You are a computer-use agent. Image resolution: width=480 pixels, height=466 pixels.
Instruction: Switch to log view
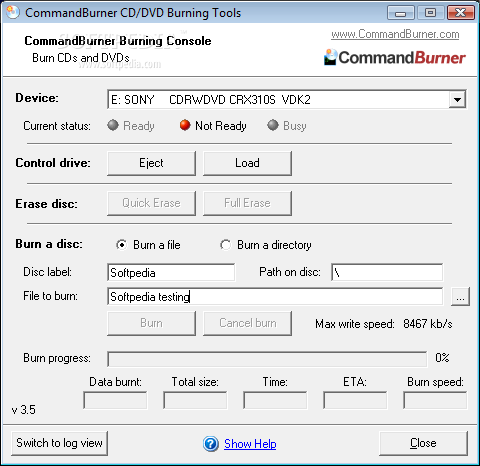click(x=59, y=443)
